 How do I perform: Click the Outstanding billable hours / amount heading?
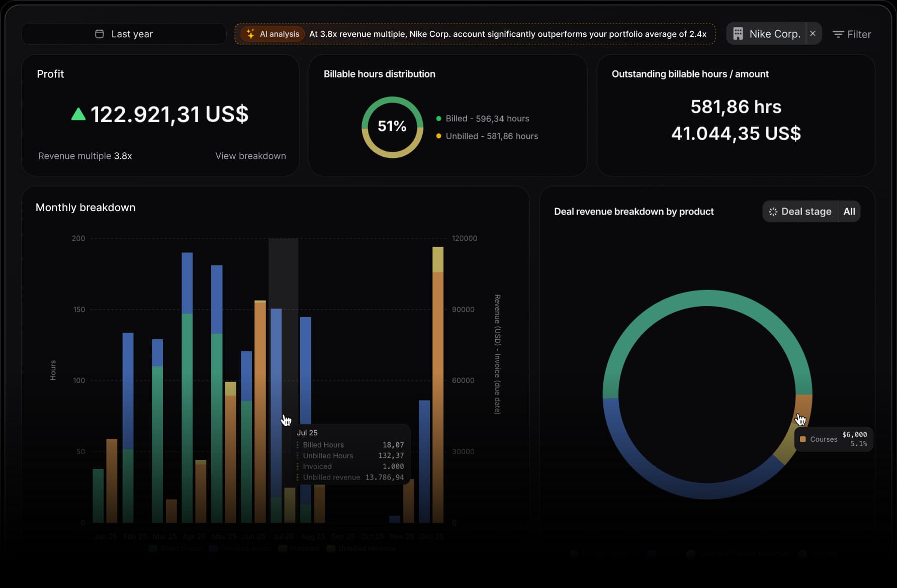coord(690,74)
